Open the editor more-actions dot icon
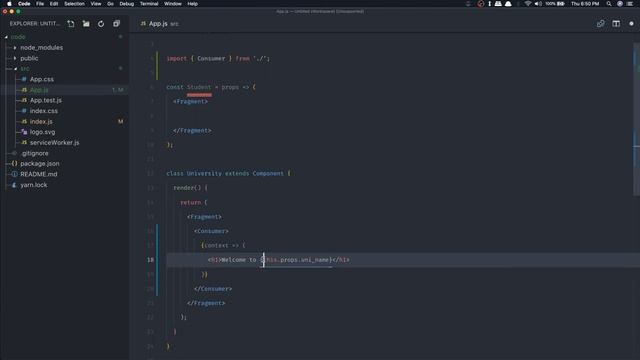This screenshot has height=360, width=640. click(x=631, y=24)
